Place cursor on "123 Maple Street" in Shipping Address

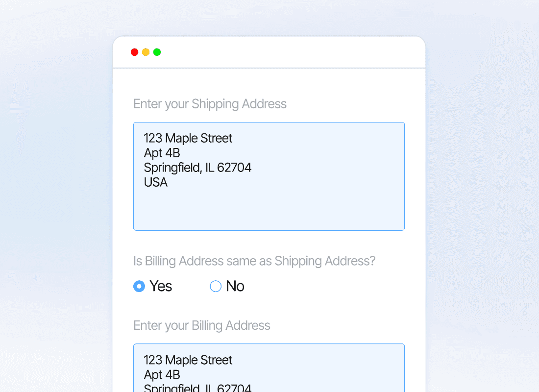[x=188, y=138]
